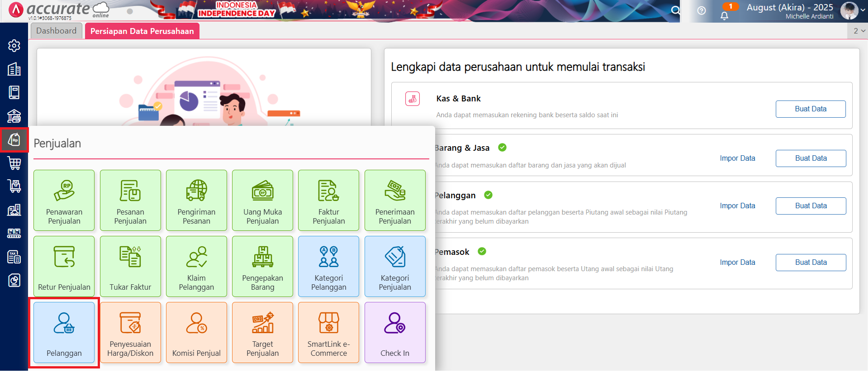Image resolution: width=868 pixels, height=373 pixels.
Task: Click Buat Data for Kas & Bank
Action: 811,109
